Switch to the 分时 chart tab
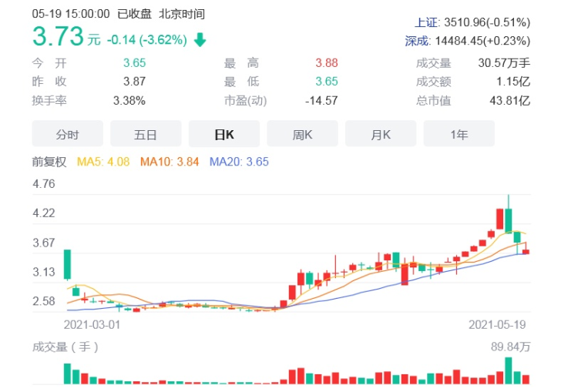The width and height of the screenshot is (578, 392). (x=67, y=134)
